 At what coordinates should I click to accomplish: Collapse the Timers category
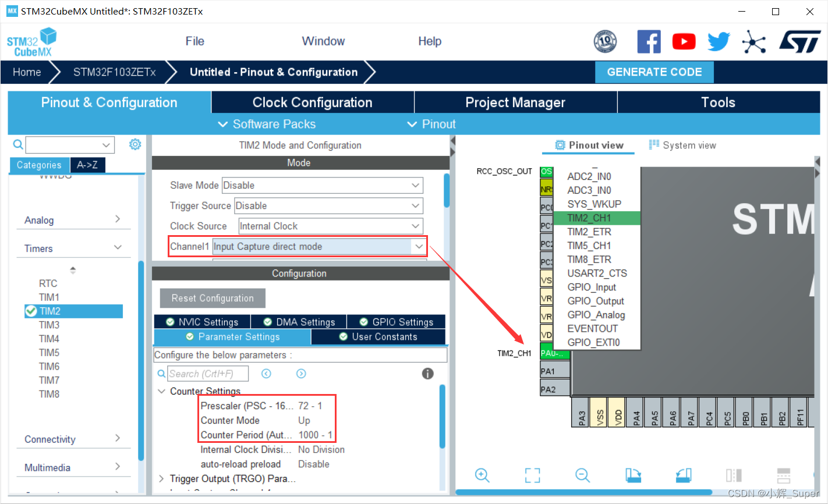click(x=73, y=249)
